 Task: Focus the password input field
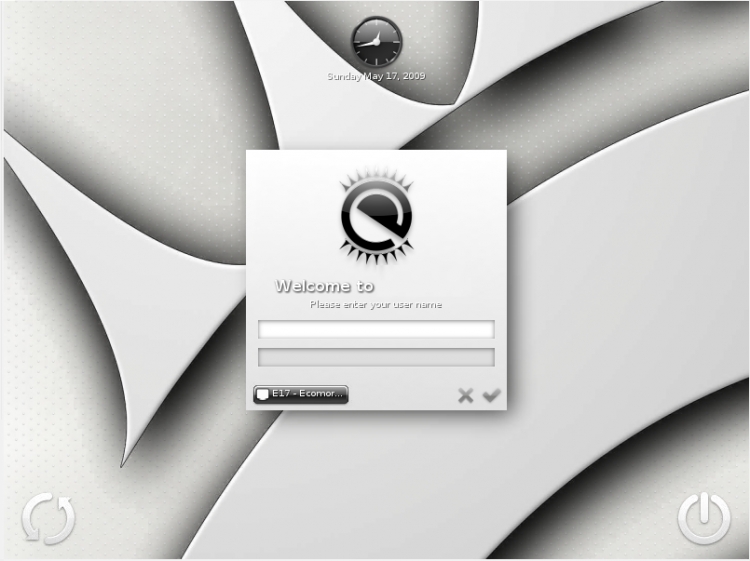(376, 357)
